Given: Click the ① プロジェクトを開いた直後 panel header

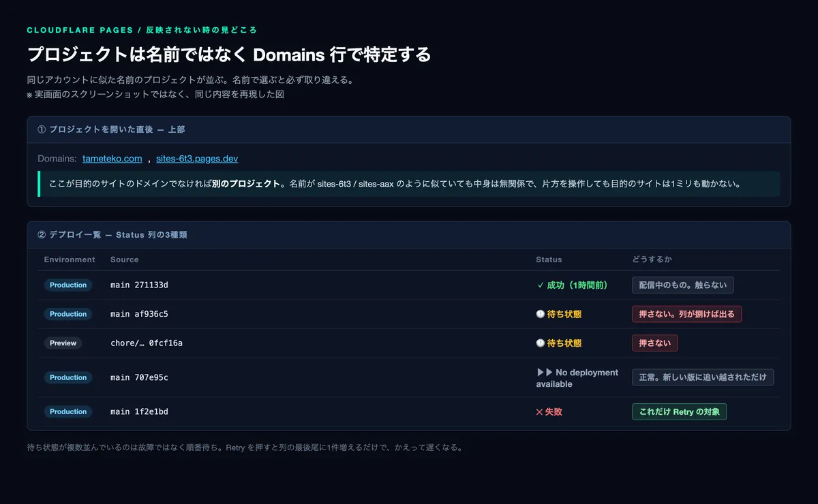Looking at the screenshot, I should point(409,129).
